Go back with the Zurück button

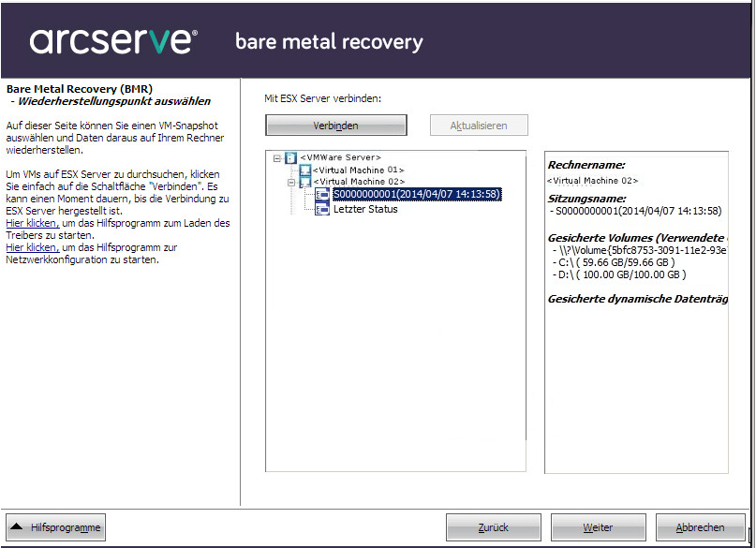493,528
